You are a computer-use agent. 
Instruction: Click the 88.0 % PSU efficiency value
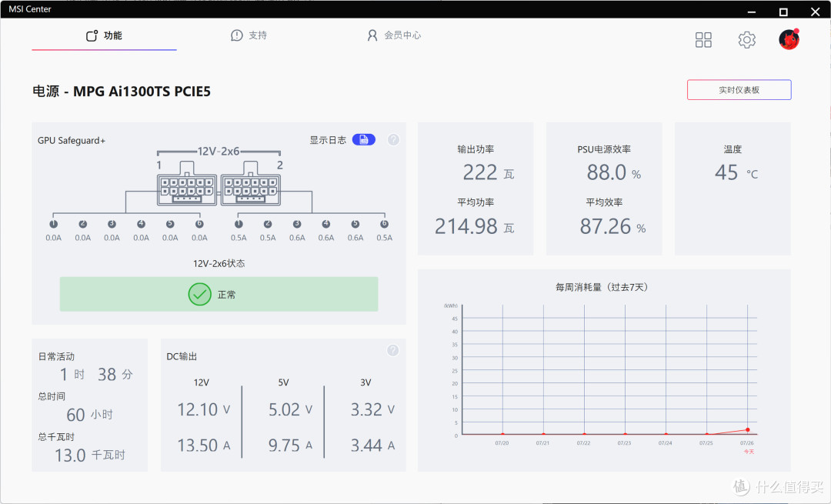click(x=614, y=173)
